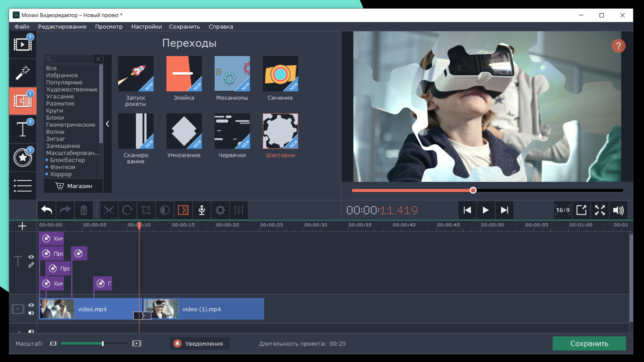The image size is (644, 362).
Task: Open the Редактирование menu
Action: click(62, 26)
